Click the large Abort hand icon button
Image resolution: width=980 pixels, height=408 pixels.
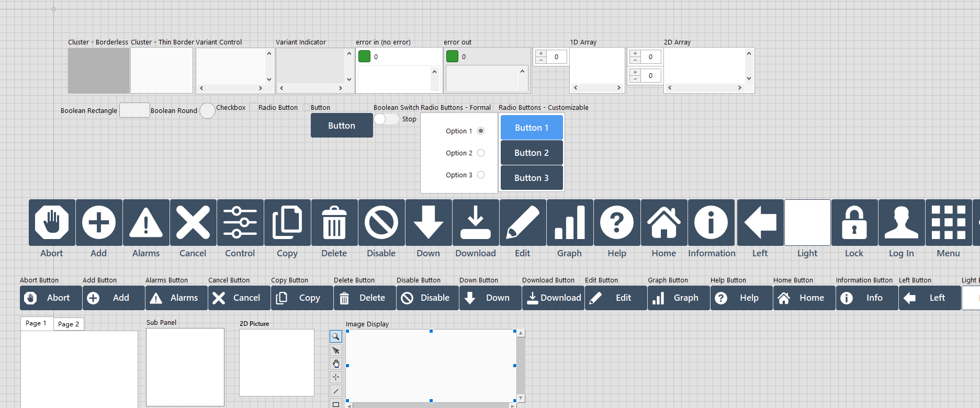pos(52,222)
